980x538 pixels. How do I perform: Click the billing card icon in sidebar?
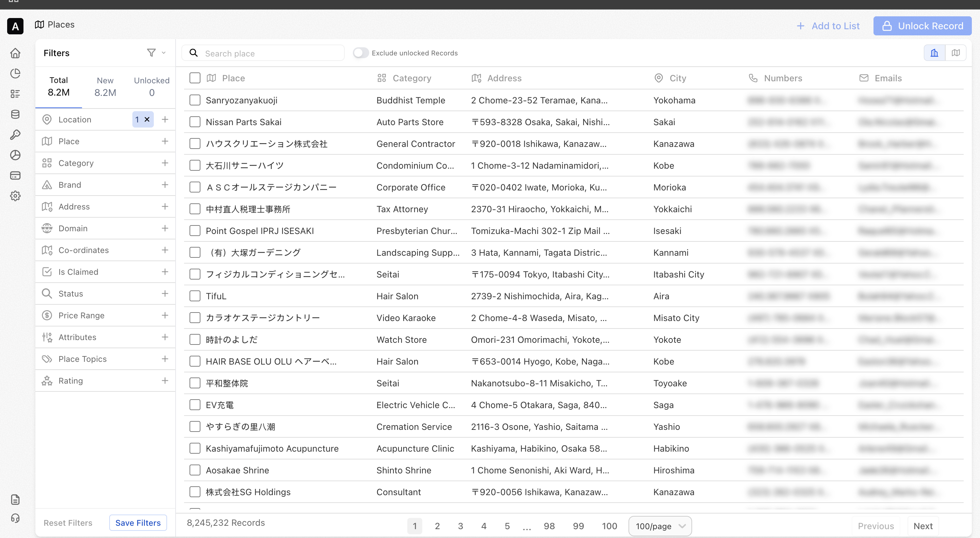click(15, 175)
